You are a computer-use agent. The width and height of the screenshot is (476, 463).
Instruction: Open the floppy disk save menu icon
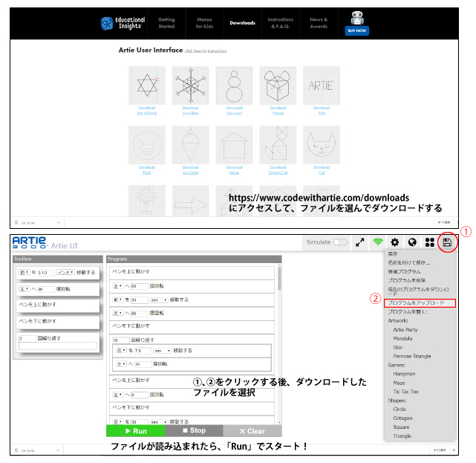[447, 242]
